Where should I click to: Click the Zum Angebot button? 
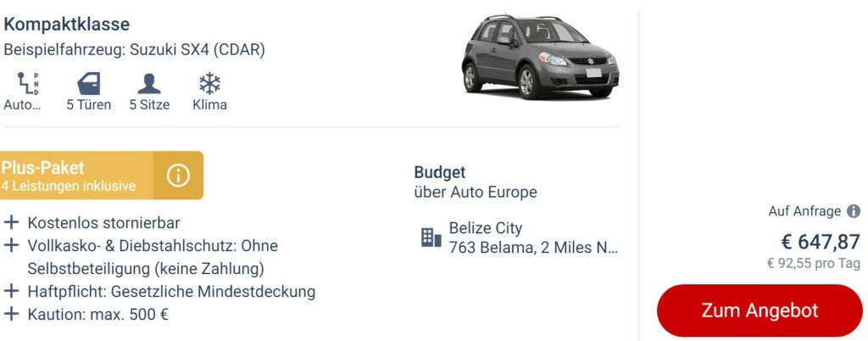(759, 310)
